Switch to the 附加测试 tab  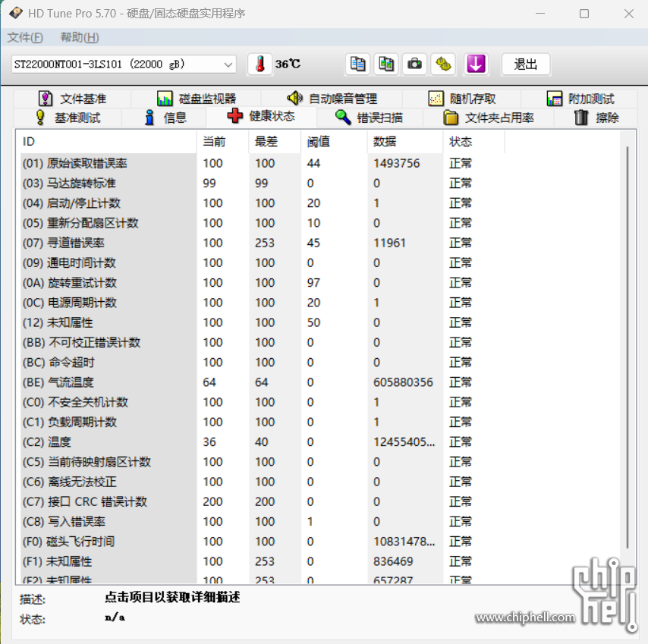580,99
